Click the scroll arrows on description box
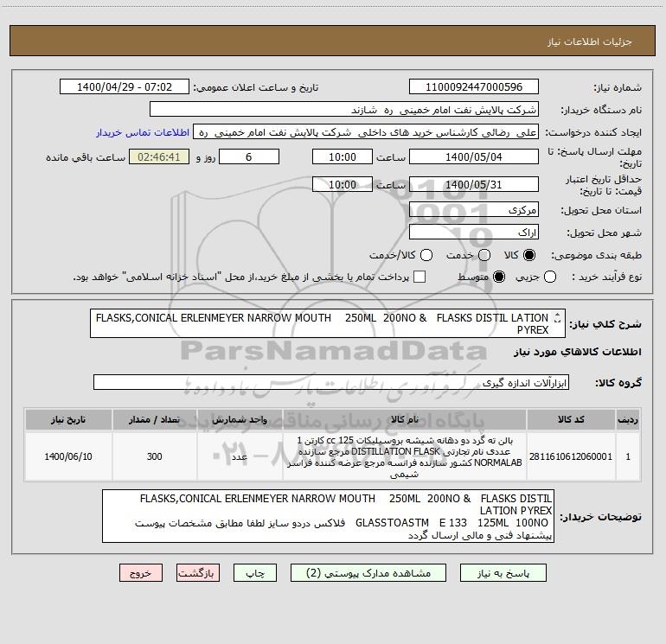This screenshot has height=644, width=666. [557, 323]
